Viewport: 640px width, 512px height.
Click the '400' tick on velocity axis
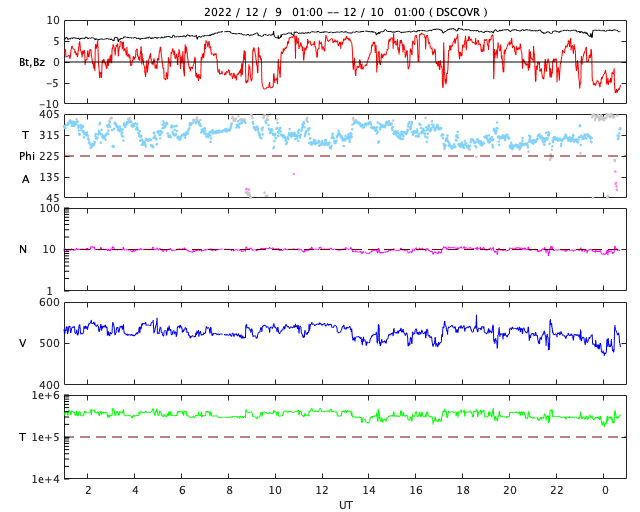tap(49, 385)
